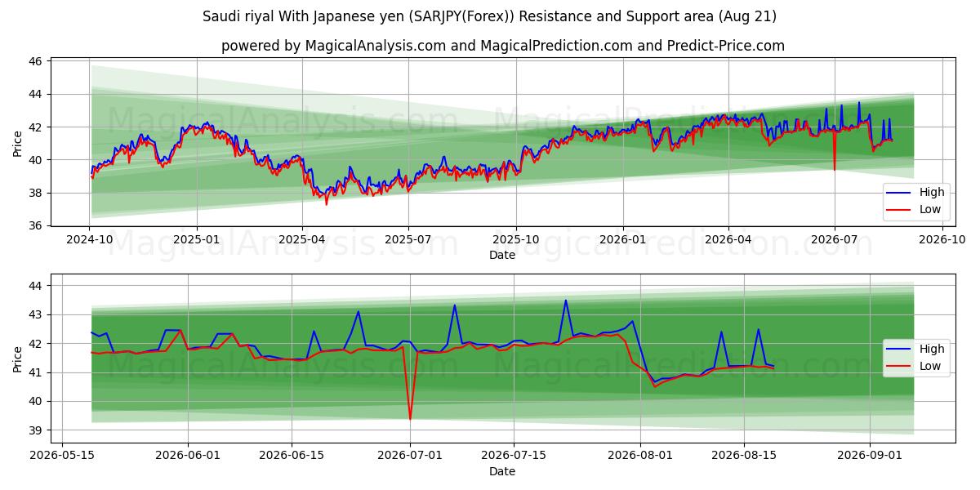Click the chart title mentioning SARJPY(Forex)
This screenshot has height=490, width=980.
(490, 16)
